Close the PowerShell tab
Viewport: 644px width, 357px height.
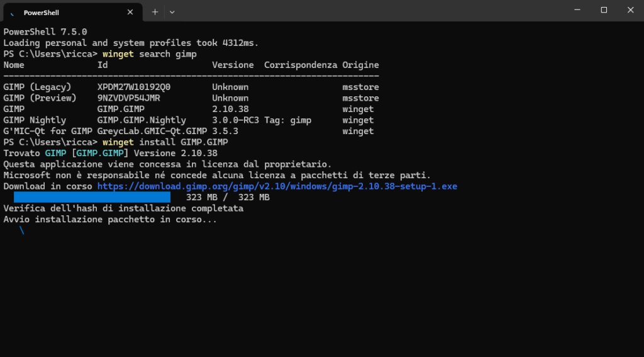(x=130, y=13)
